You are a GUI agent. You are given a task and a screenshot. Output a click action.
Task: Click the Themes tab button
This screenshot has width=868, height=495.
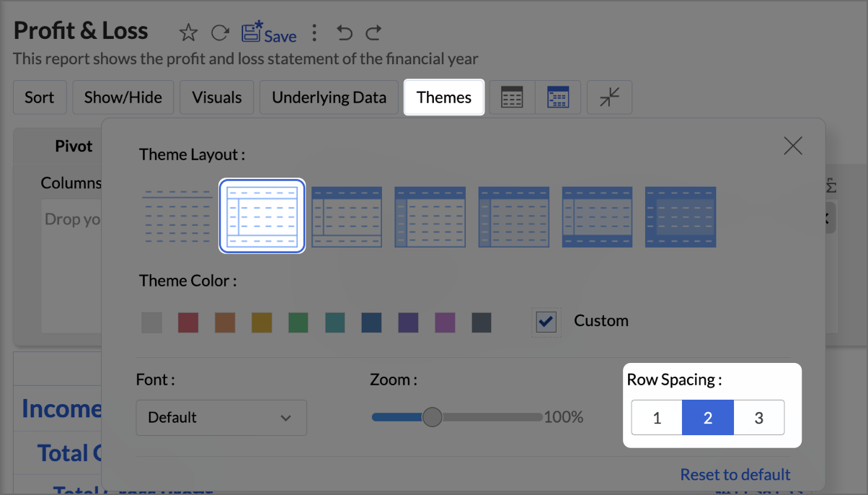click(x=444, y=97)
